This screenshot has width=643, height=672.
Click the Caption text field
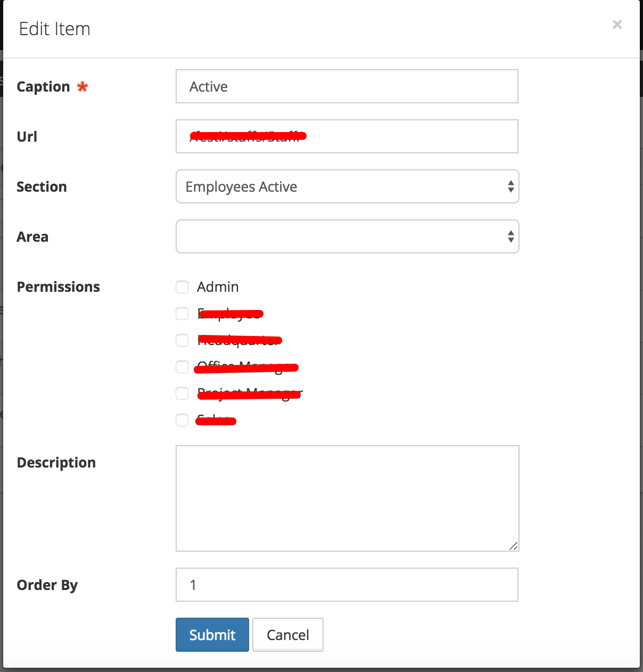[347, 86]
